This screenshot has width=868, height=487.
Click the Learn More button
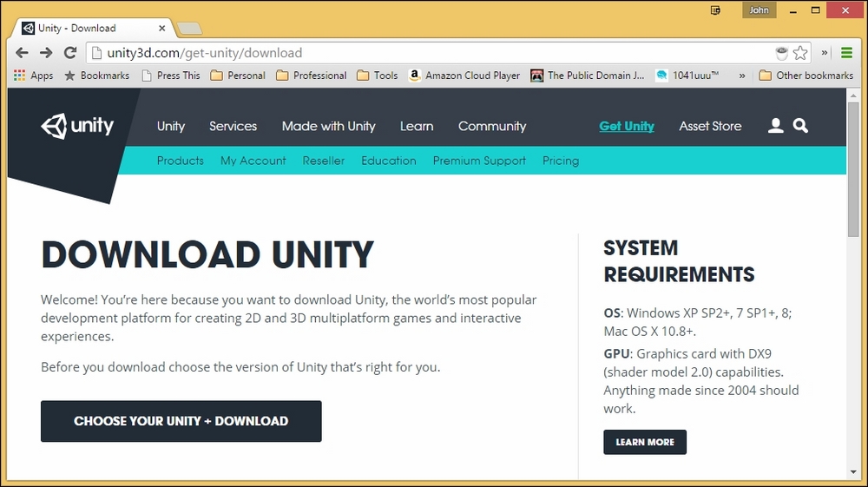pos(645,442)
